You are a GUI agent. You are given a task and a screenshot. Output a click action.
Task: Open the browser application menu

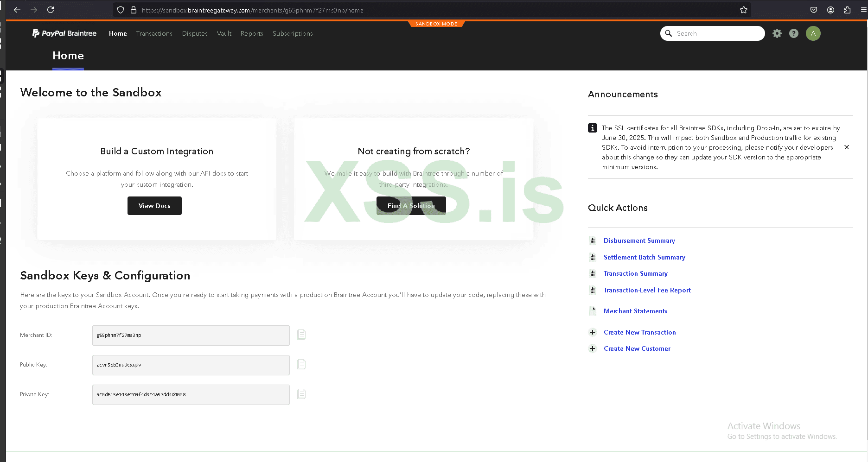[x=863, y=10]
